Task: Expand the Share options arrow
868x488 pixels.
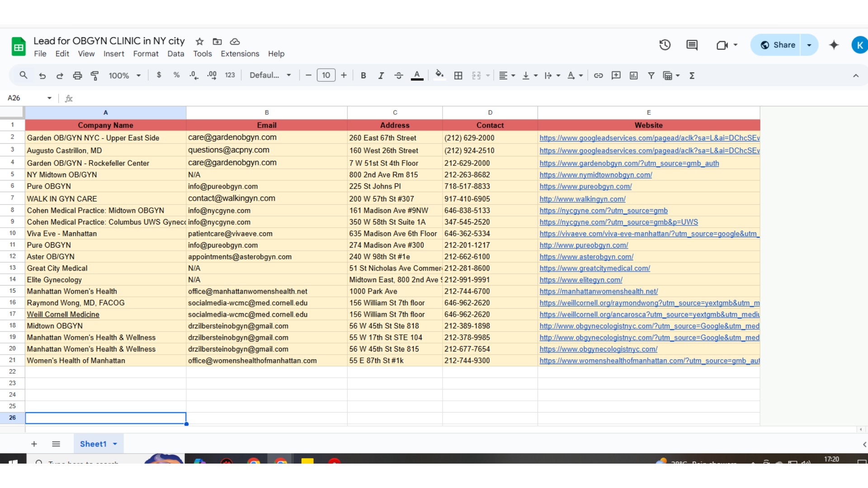Action: [x=809, y=45]
